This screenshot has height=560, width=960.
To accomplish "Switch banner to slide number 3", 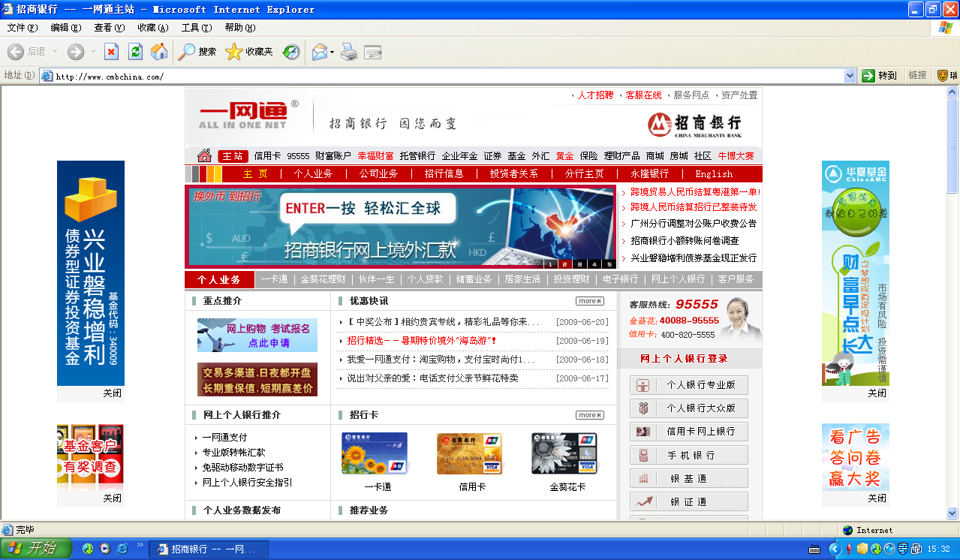I will (579, 264).
